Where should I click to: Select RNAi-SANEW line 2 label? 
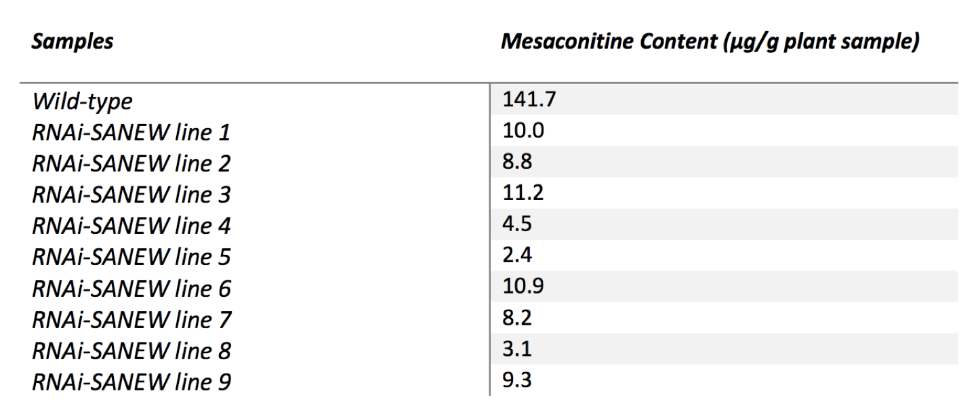(131, 164)
